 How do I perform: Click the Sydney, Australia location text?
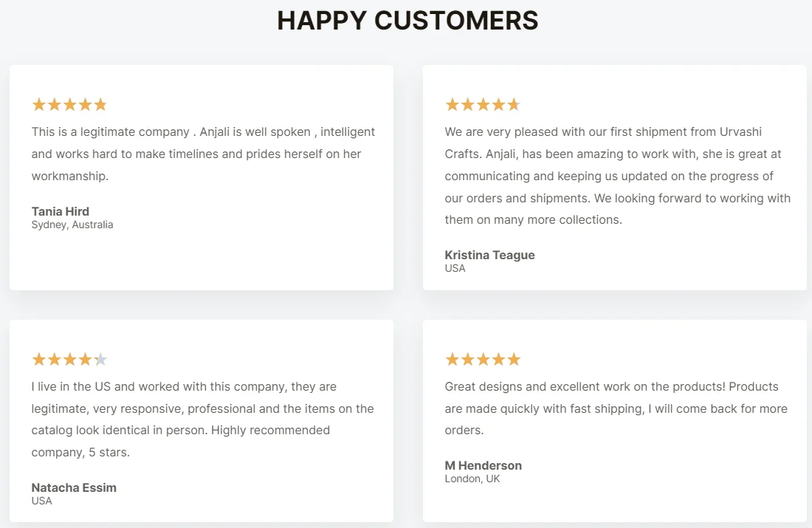[x=72, y=224]
